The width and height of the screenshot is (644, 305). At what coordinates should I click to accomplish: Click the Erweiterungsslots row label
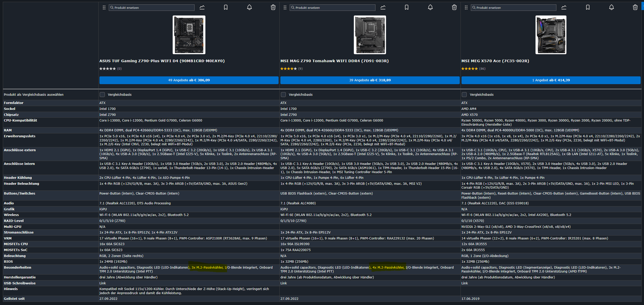(x=20, y=136)
